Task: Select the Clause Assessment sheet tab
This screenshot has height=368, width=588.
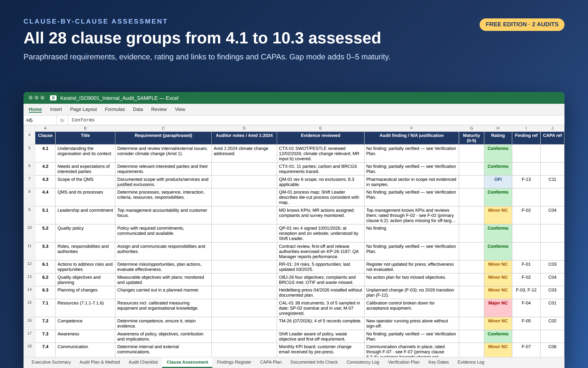Action: coord(187,362)
